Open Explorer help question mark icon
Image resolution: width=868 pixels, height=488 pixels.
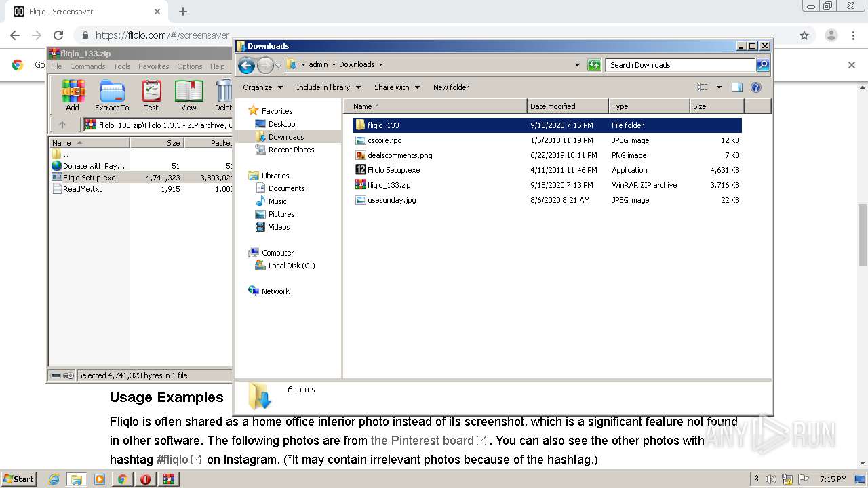[756, 87]
